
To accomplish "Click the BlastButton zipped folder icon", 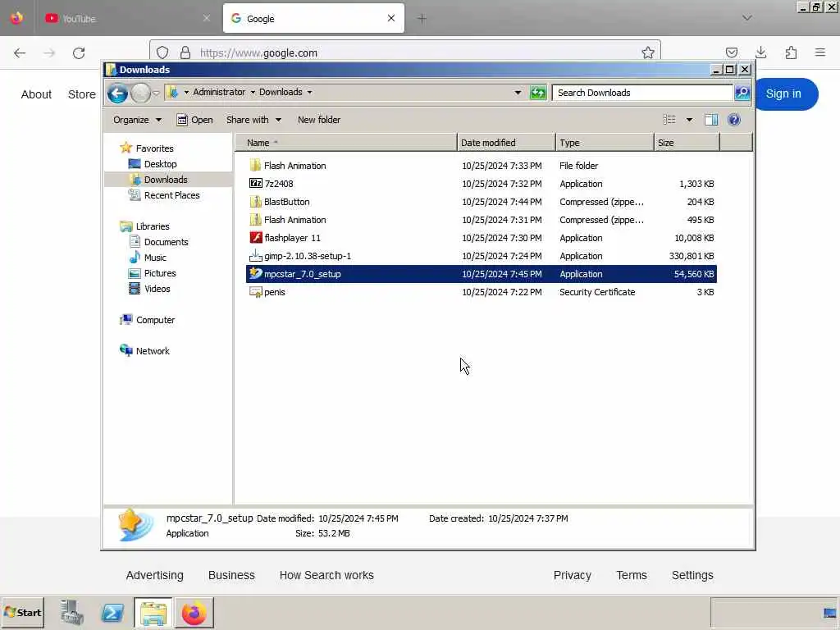I will 256,202.
